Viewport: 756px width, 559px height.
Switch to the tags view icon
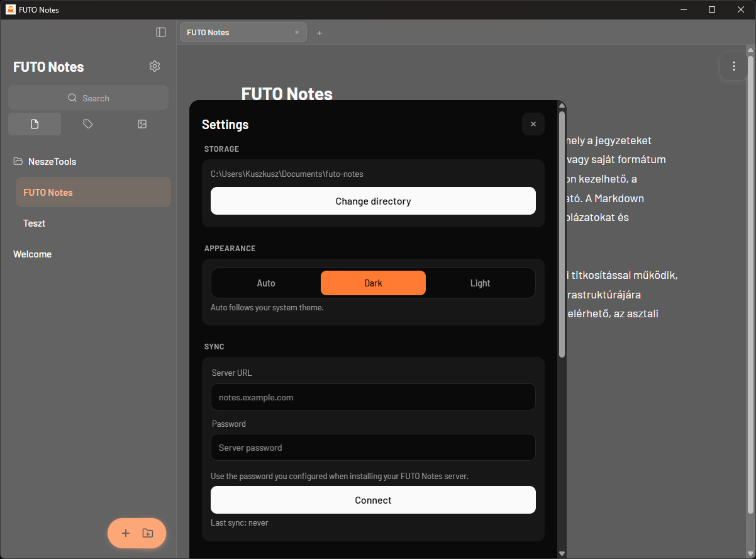coord(88,124)
